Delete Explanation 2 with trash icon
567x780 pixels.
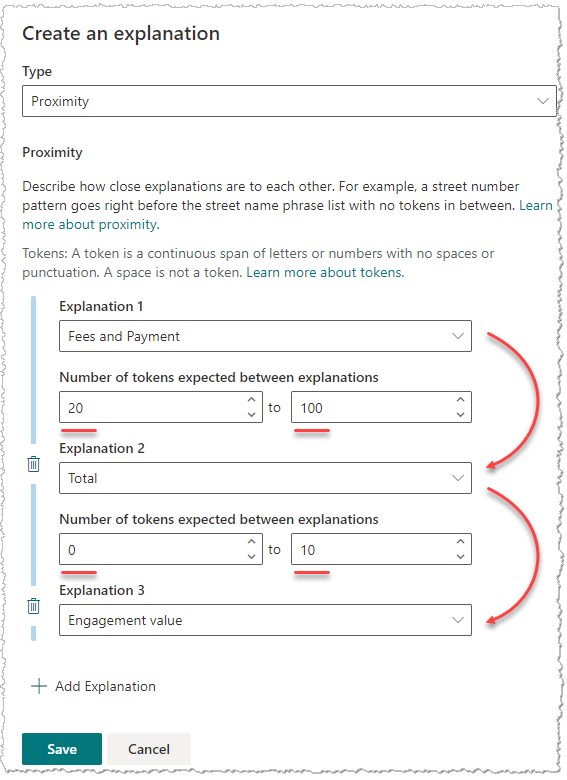coord(33,464)
